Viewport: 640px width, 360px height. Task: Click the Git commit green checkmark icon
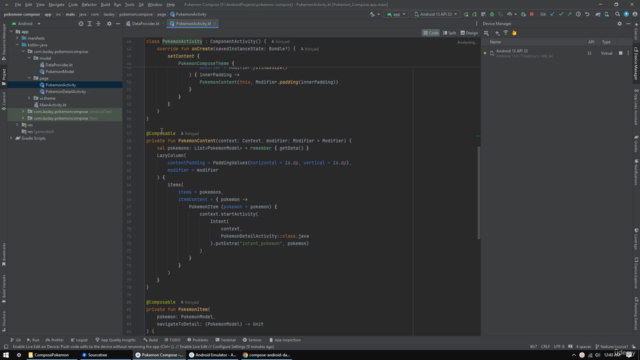tap(561, 14)
